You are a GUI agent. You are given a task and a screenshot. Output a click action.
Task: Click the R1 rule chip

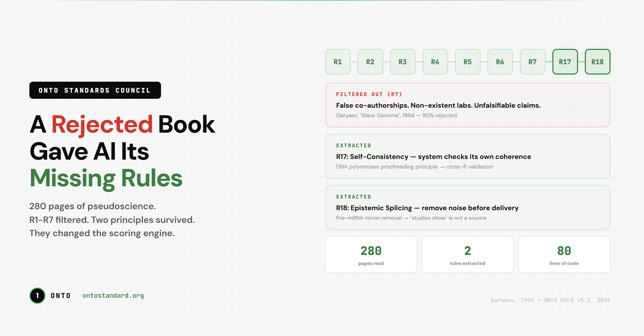click(338, 62)
